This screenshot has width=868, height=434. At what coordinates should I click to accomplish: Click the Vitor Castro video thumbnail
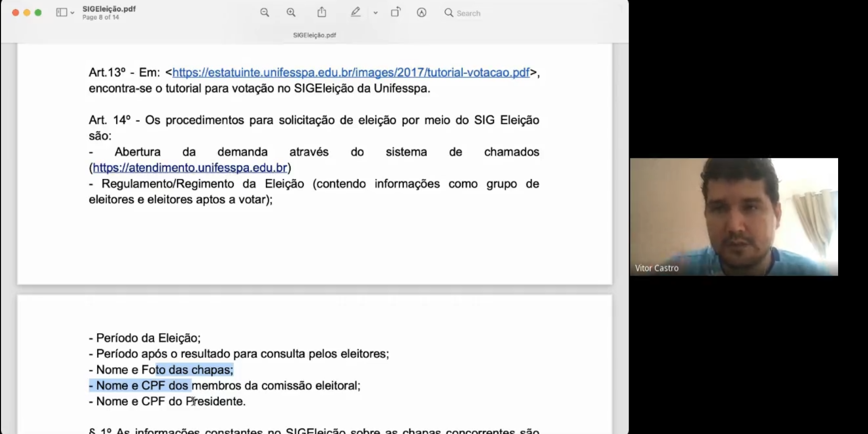click(734, 217)
